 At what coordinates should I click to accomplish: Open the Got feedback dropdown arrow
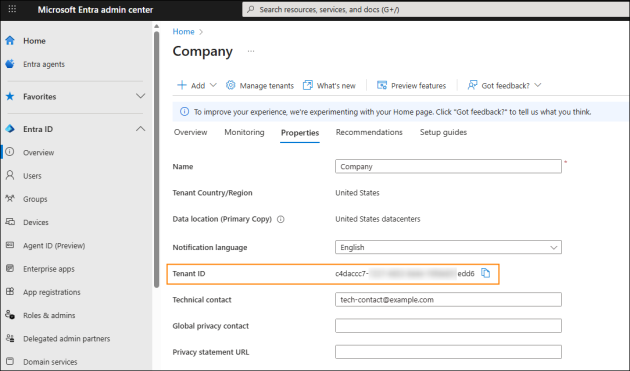click(x=538, y=85)
